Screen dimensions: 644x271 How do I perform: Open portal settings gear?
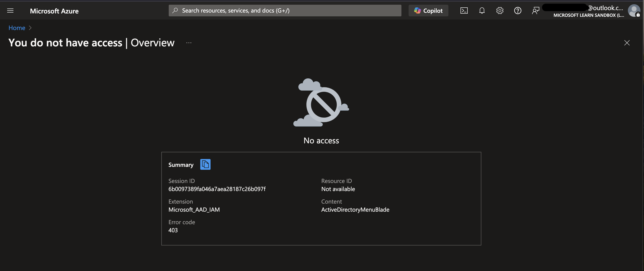[499, 11]
